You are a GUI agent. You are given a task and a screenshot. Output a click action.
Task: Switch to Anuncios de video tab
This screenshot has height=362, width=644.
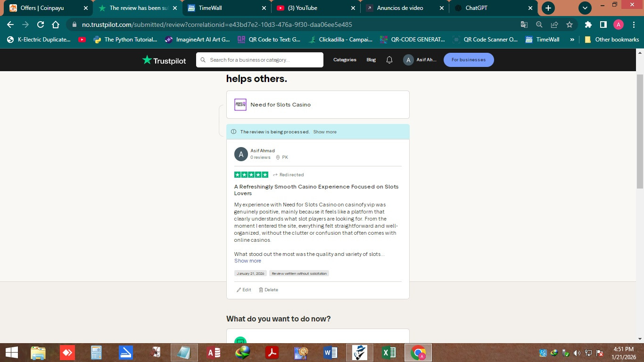[405, 8]
